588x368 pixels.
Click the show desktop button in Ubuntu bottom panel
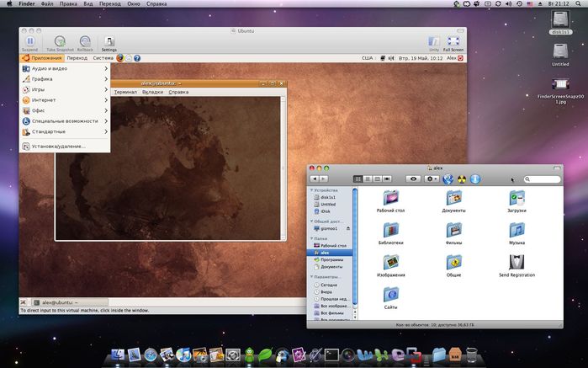point(24,302)
